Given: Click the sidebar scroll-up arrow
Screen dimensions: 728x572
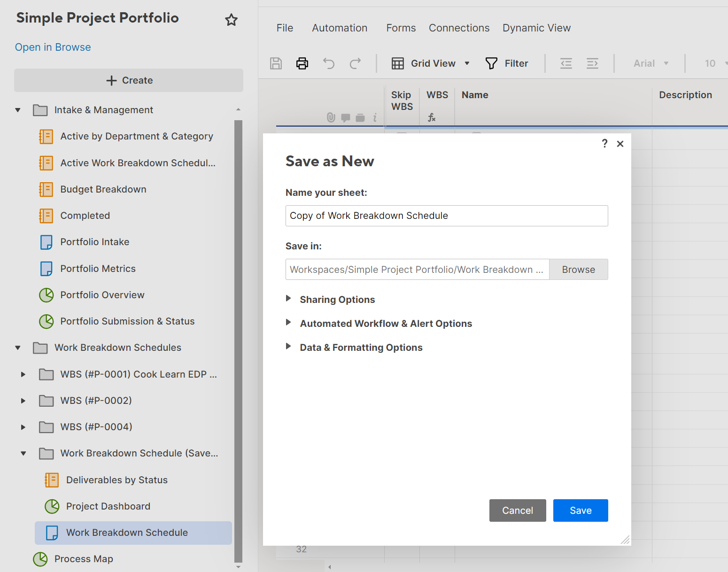Looking at the screenshot, I should pos(238,109).
